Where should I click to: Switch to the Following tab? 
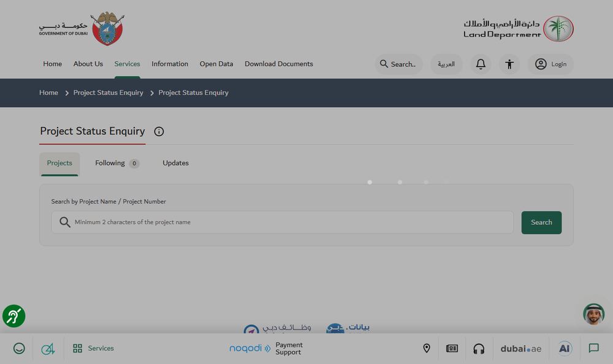(x=117, y=163)
